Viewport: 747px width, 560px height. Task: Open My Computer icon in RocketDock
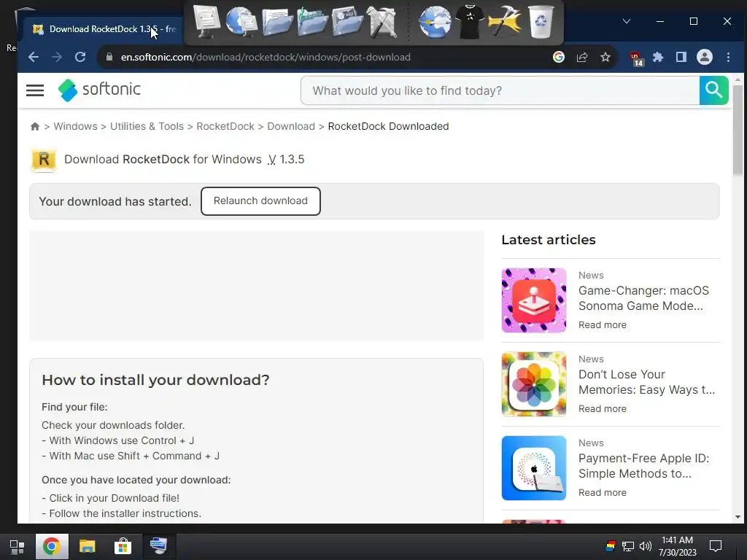click(206, 21)
